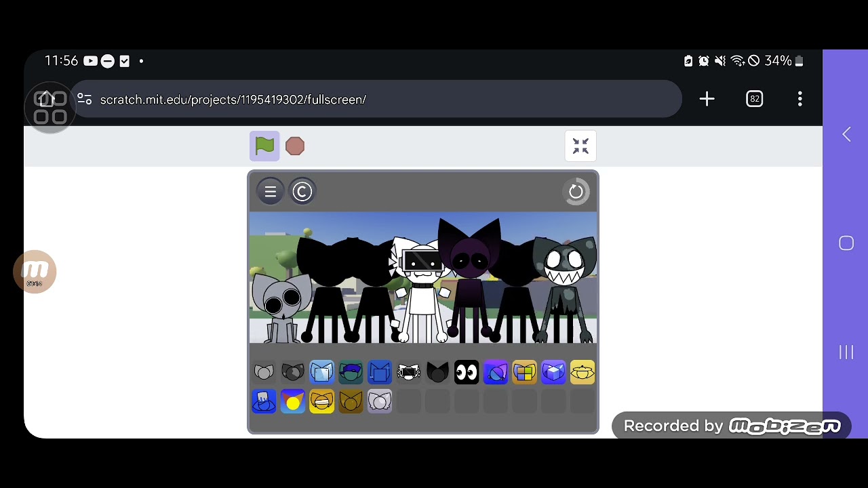Choose the pale lavender cat-eared character icon
868x488 pixels.
pos(380,401)
